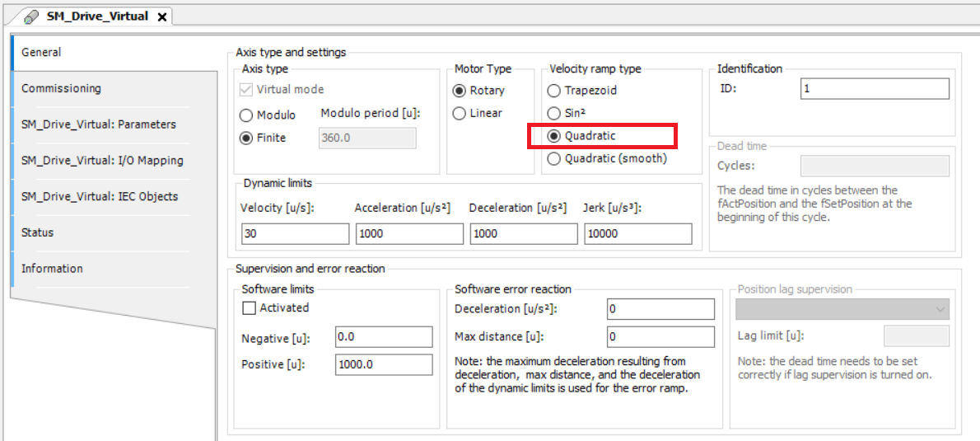Click the Velocity [u/s] input field
Viewport: 980px width, 441px height.
click(295, 234)
